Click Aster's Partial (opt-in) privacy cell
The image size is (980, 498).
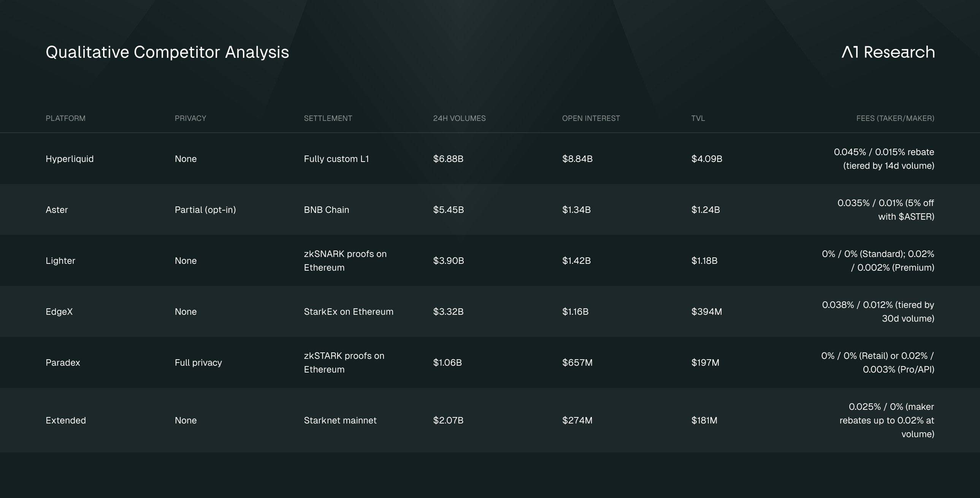(205, 209)
